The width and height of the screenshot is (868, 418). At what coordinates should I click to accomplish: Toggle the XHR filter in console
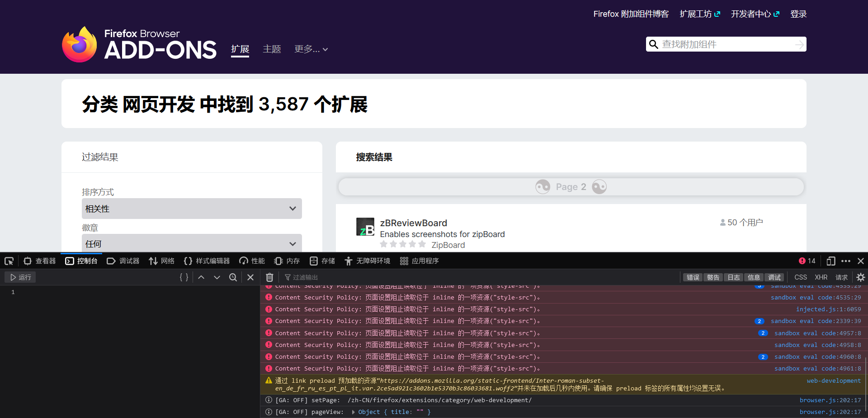tap(821, 277)
